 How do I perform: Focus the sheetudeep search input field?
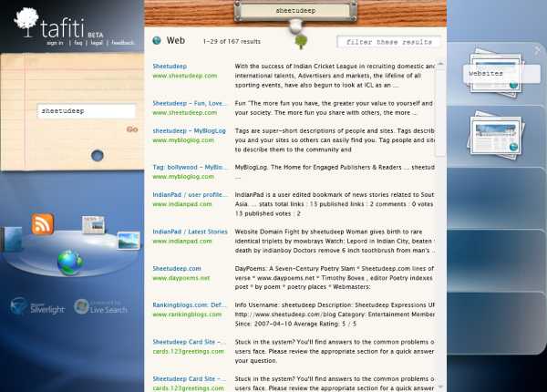click(87, 111)
